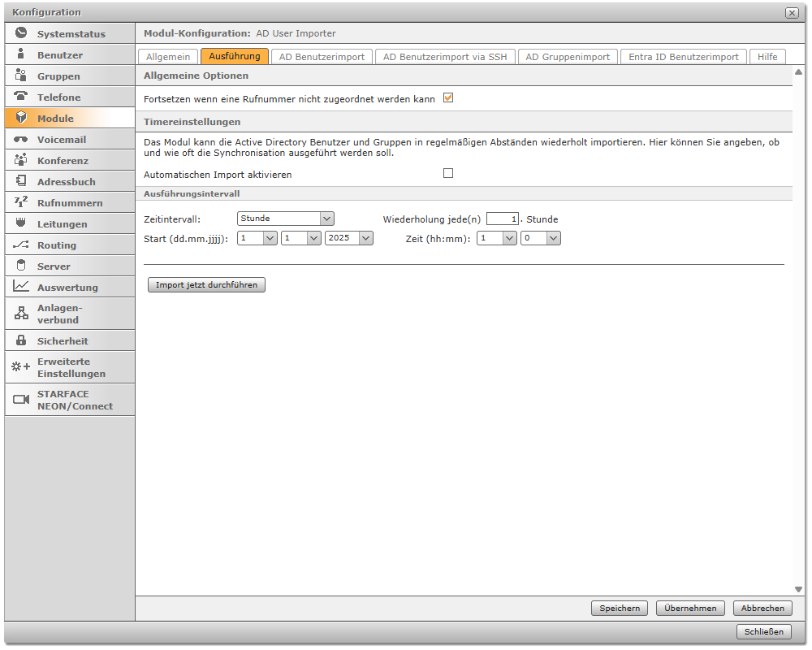Click the Adressbuch book icon
This screenshot has width=812, height=650.
point(21,181)
